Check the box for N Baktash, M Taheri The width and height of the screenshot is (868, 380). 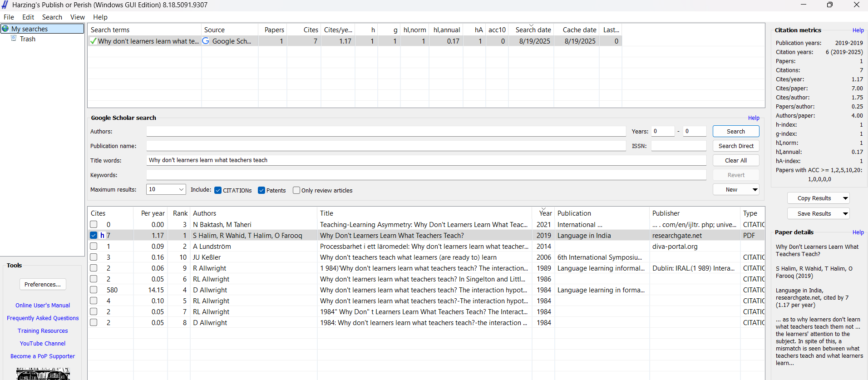[x=94, y=224]
